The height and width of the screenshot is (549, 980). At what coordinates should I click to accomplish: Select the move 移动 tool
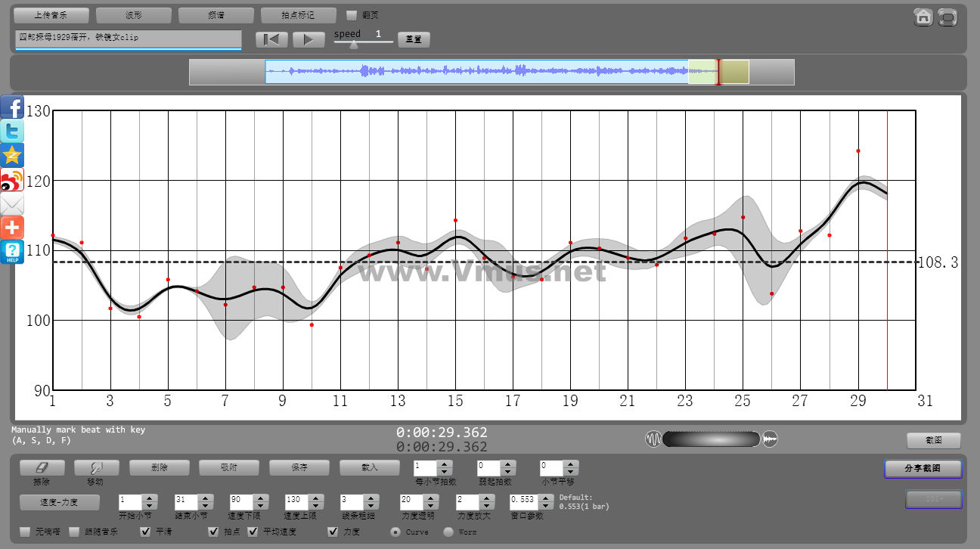[96, 468]
